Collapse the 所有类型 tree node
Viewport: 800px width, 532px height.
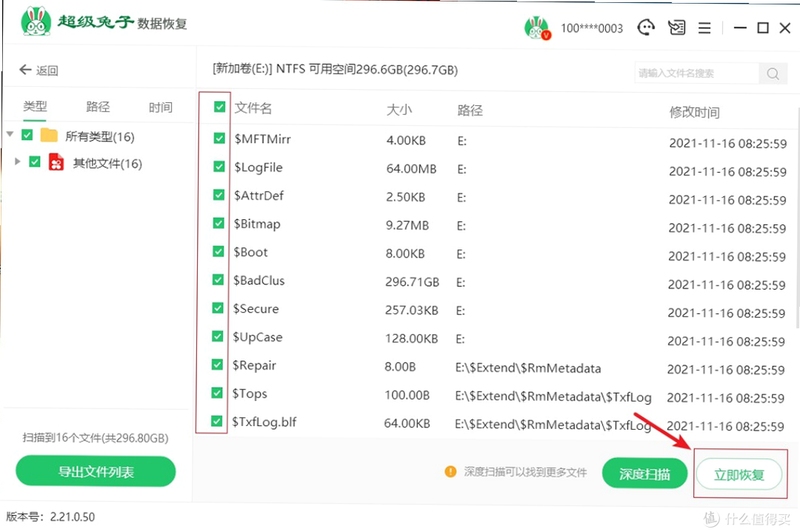[x=10, y=134]
